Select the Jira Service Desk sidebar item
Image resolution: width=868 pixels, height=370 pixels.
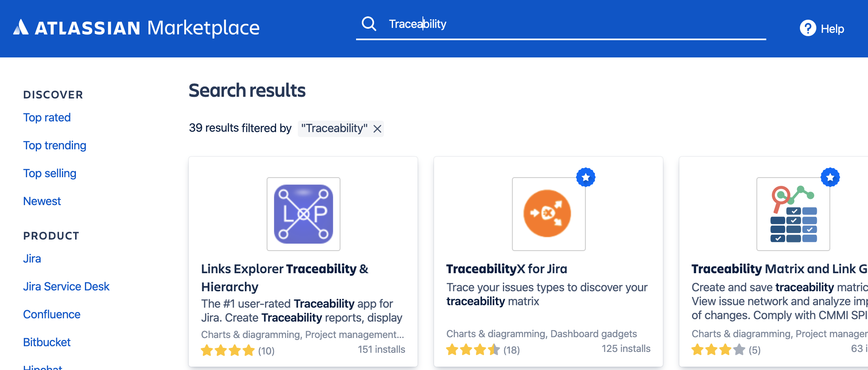click(66, 286)
